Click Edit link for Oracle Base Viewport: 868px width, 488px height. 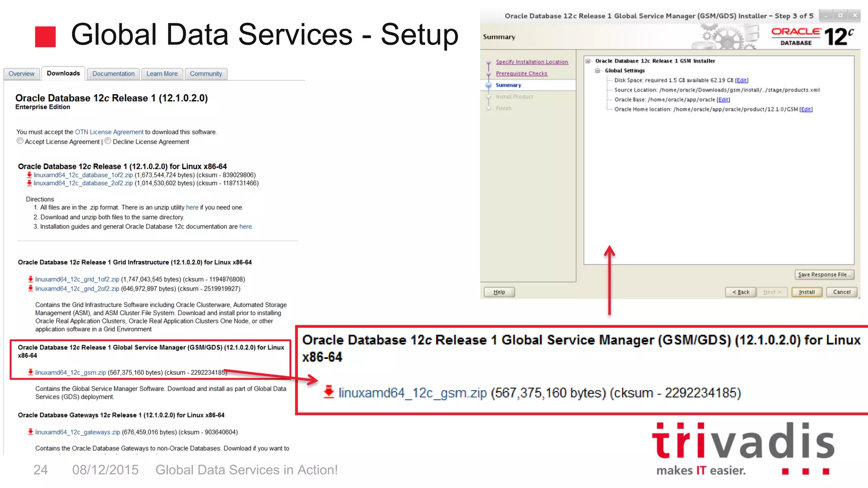(723, 100)
